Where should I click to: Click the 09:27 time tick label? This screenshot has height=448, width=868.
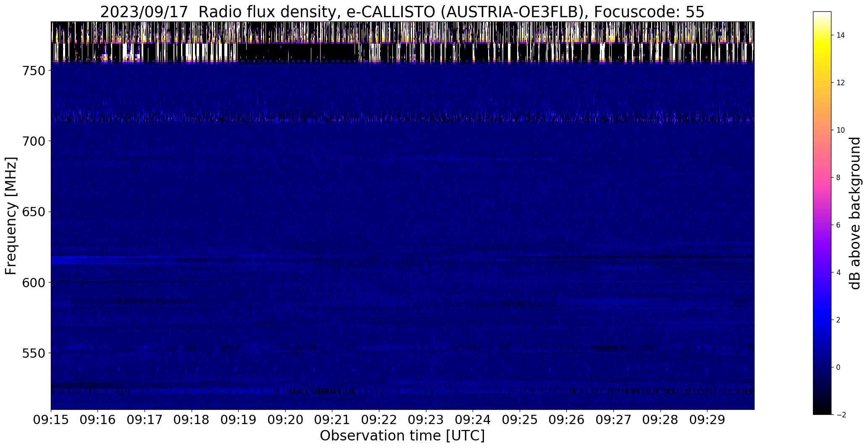point(613,420)
